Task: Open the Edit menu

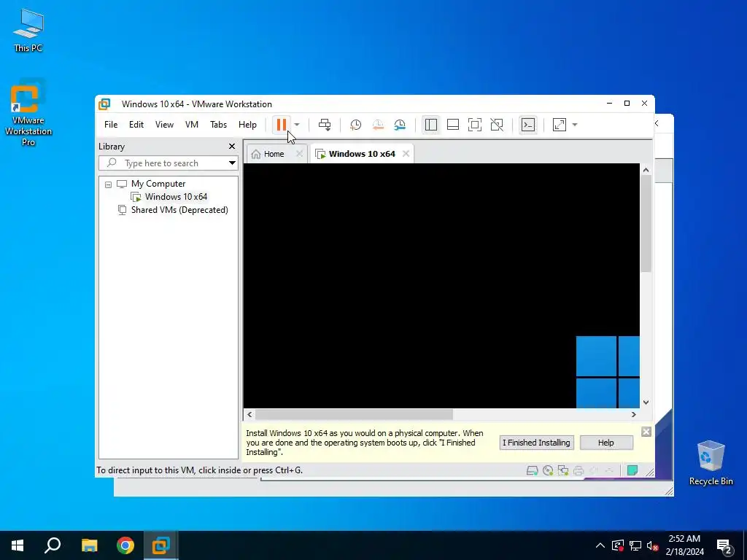Action: [136, 125]
